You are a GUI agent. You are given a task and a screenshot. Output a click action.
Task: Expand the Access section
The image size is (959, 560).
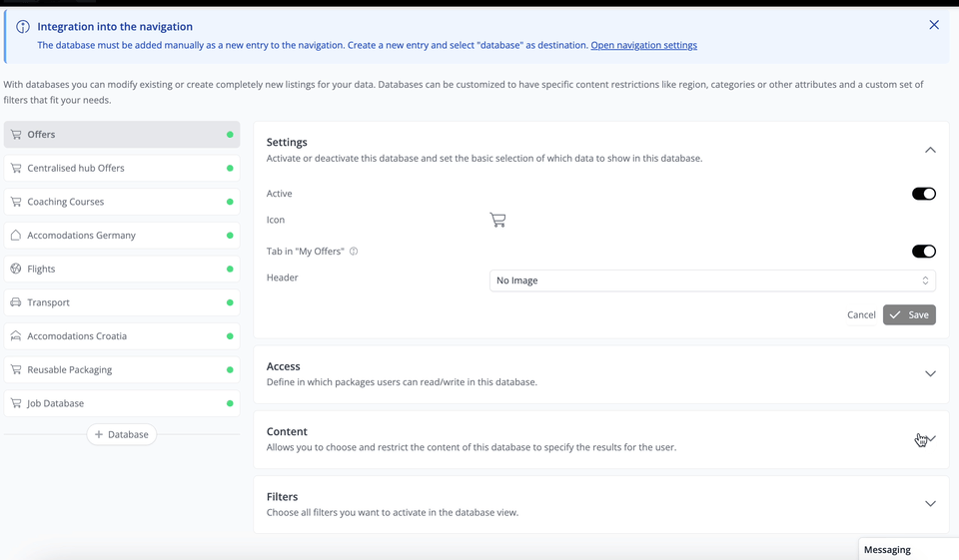[930, 374]
